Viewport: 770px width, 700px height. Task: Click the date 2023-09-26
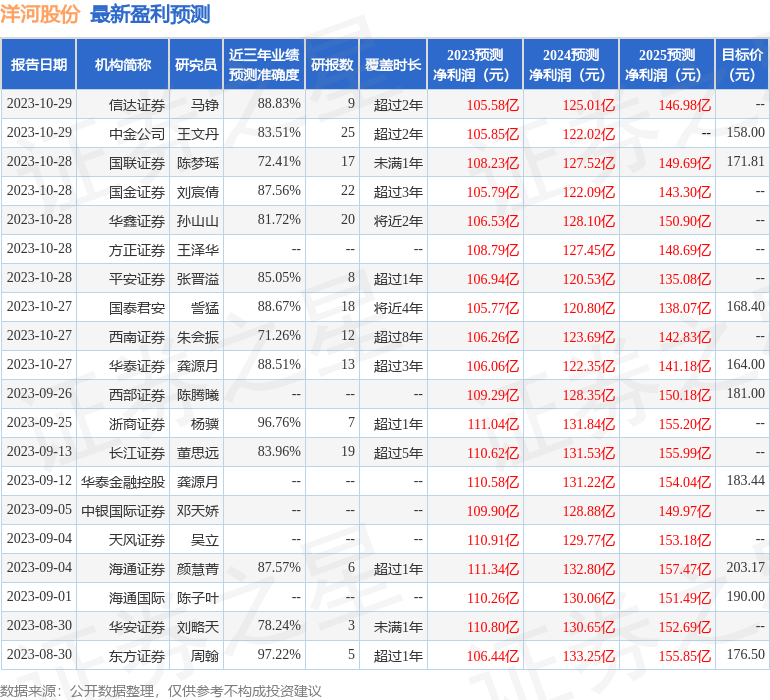39,393
